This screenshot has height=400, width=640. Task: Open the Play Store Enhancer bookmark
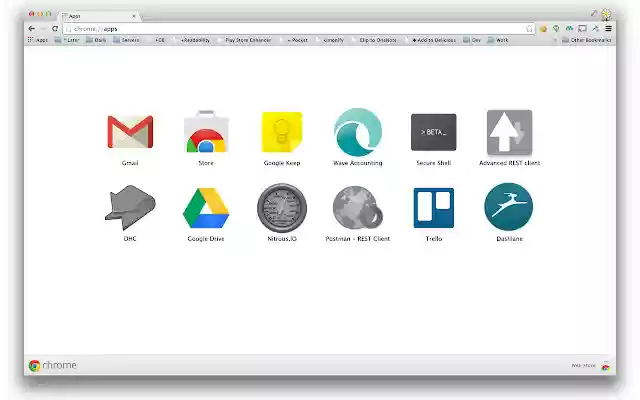244,40
